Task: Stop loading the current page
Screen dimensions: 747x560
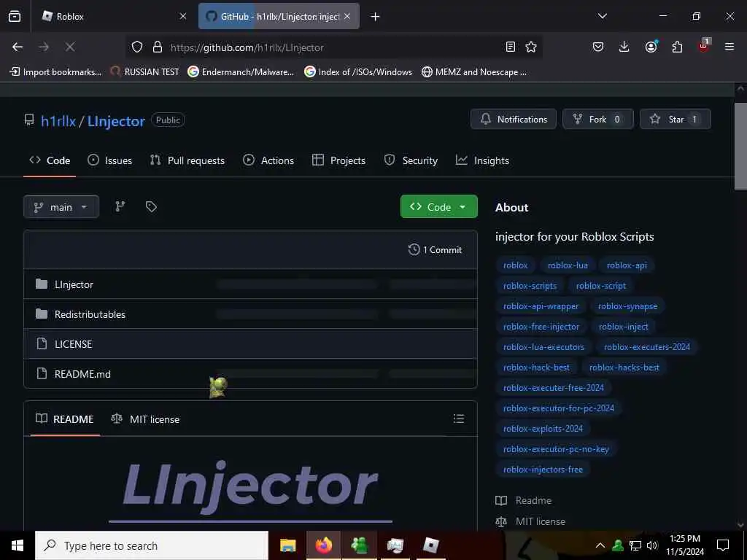Action: (x=69, y=47)
